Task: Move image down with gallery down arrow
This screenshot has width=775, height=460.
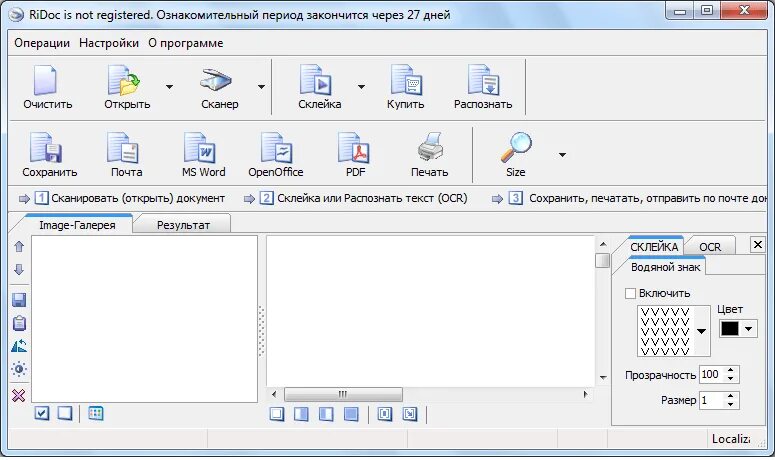Action: pyautogui.click(x=19, y=269)
